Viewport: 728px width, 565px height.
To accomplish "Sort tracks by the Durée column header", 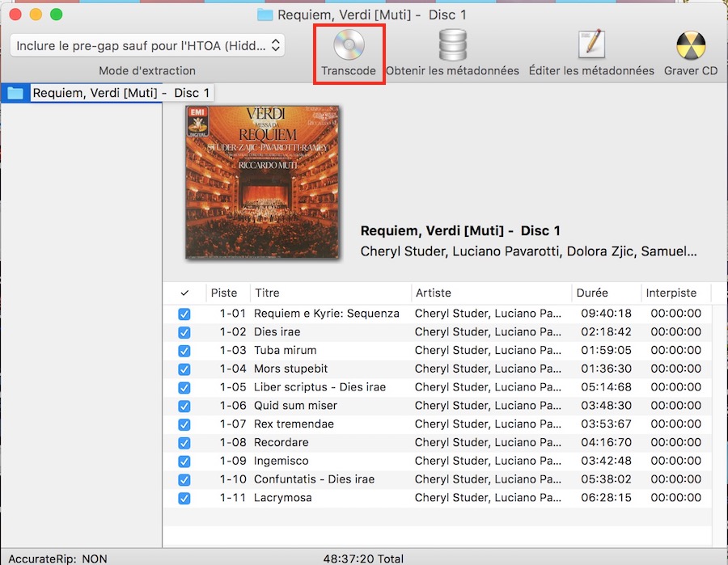I will (592, 293).
